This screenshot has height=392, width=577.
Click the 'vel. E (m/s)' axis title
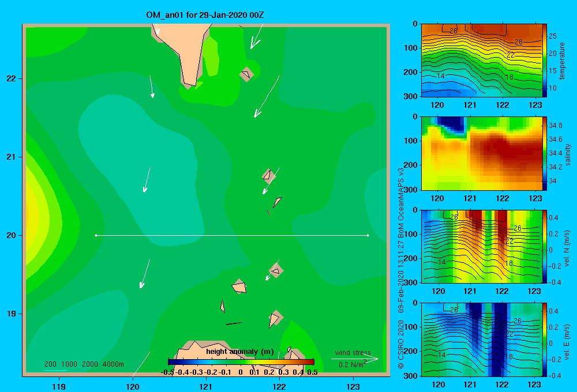[567, 342]
